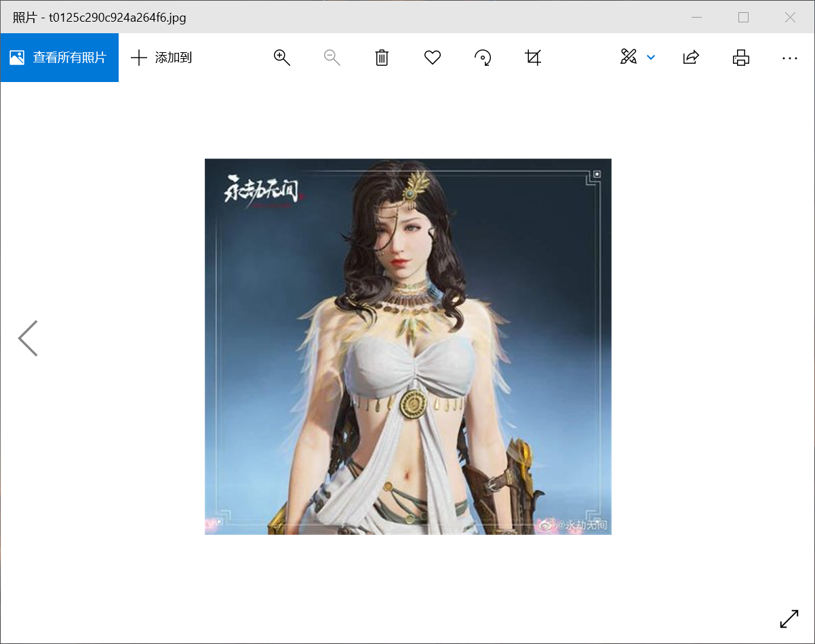Click the Add to (添加到) button

click(161, 58)
